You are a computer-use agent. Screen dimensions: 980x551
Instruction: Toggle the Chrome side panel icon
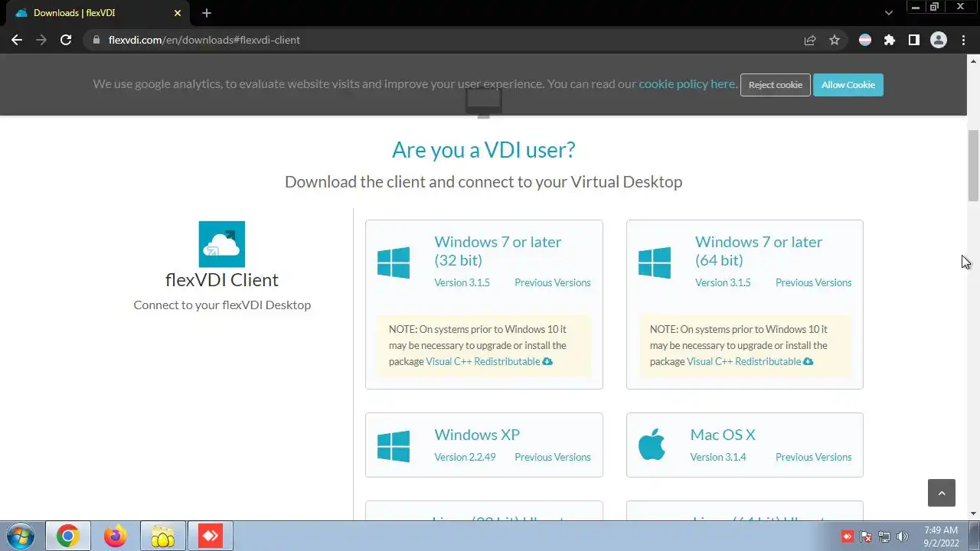914,40
